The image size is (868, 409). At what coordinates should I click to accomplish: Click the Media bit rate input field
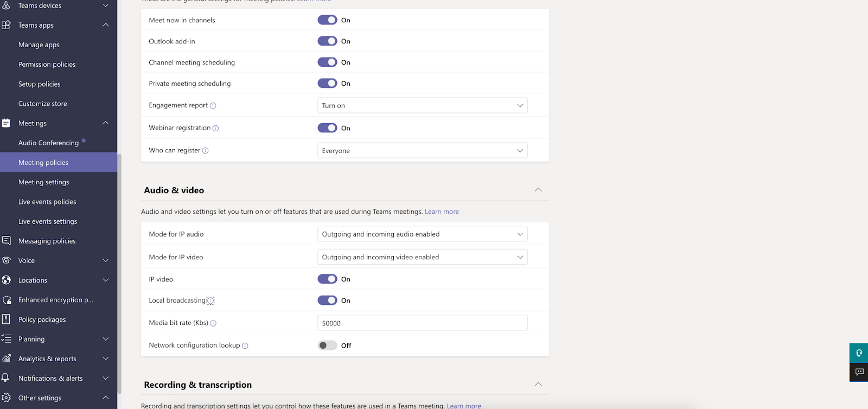422,323
